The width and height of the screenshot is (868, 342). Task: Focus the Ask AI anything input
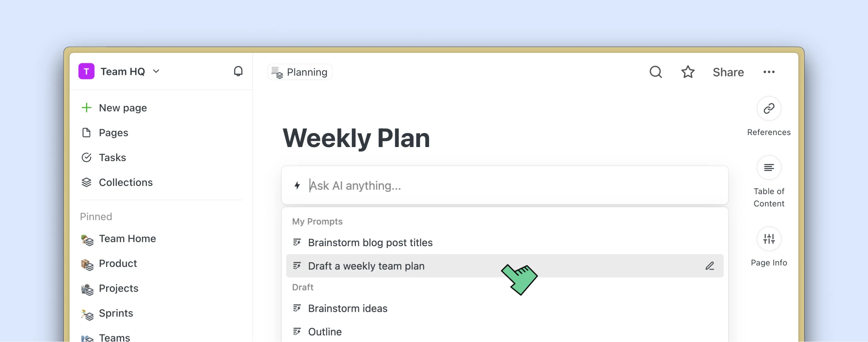click(x=504, y=185)
